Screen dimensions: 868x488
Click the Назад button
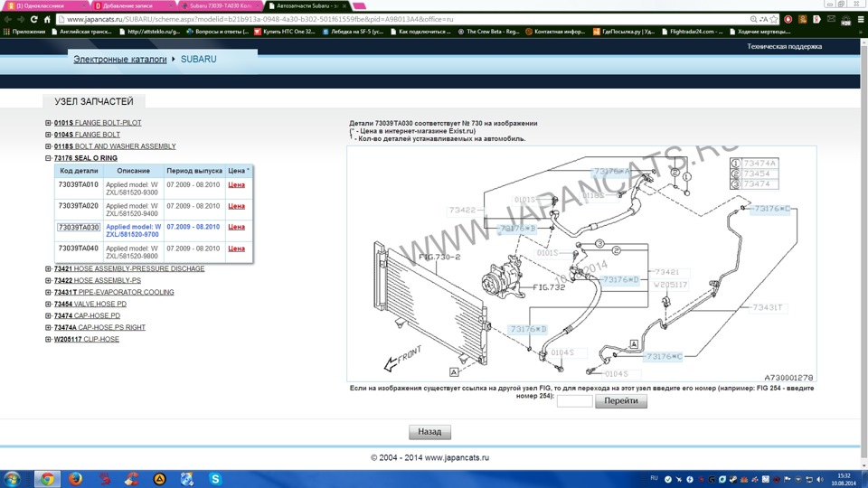(x=429, y=432)
